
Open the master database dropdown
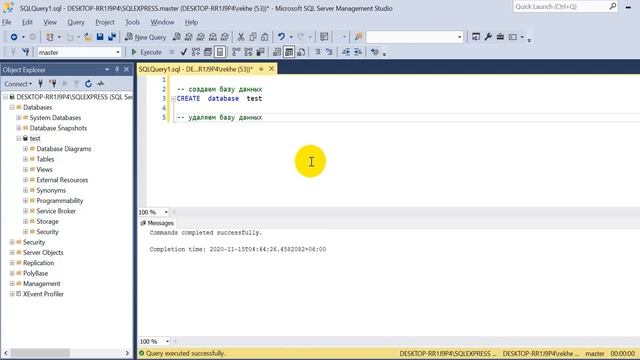[x=118, y=52]
